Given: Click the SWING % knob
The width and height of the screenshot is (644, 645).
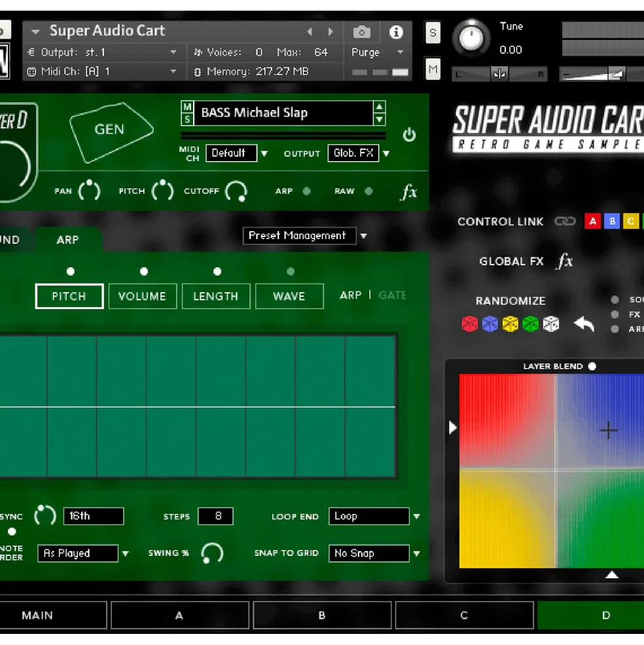Looking at the screenshot, I should [x=212, y=553].
